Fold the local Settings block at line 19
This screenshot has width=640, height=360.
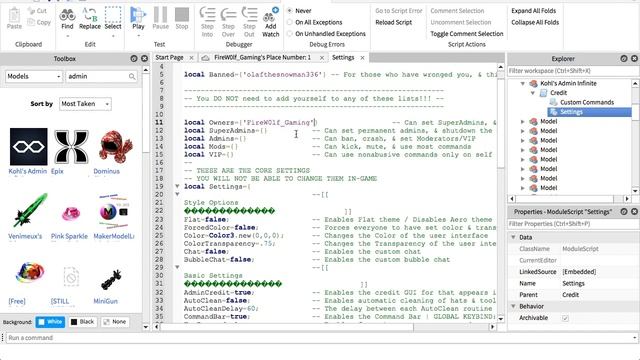coord(177,186)
